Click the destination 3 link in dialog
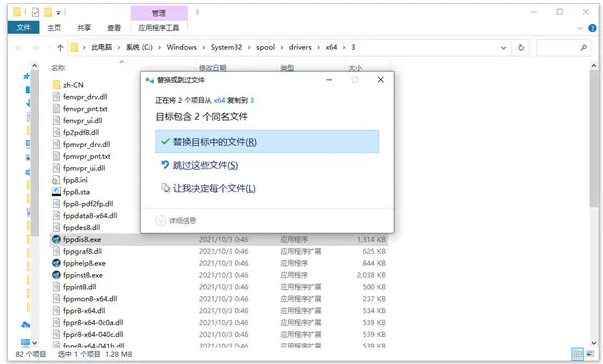 [252, 100]
